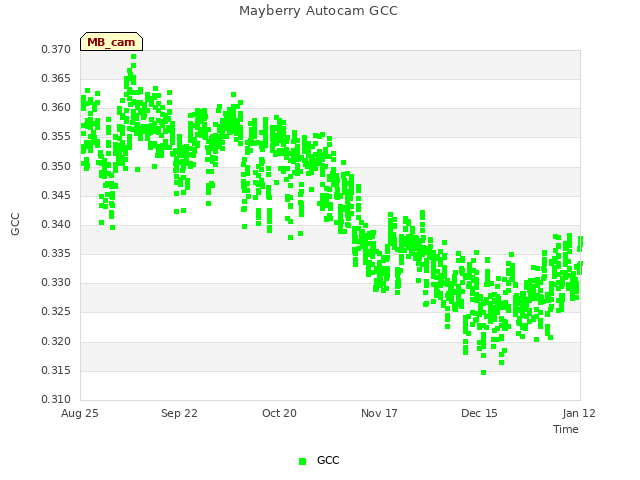The width and height of the screenshot is (640, 480).
Task: Click the 0.320 y-axis value
Action: 56,341
